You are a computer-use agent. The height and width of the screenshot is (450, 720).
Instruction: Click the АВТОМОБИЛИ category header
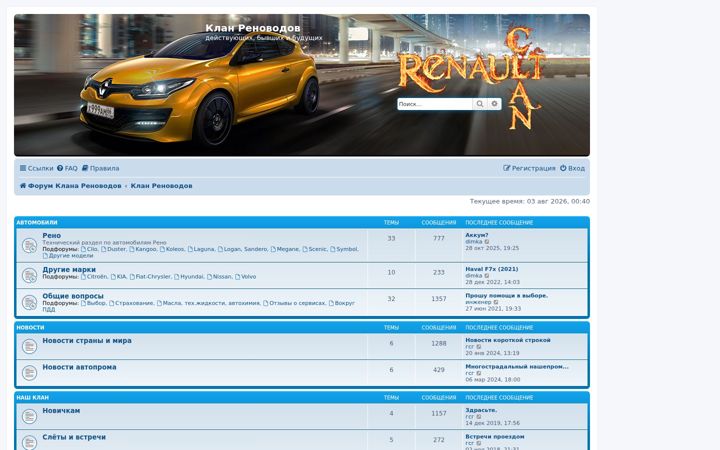click(37, 222)
